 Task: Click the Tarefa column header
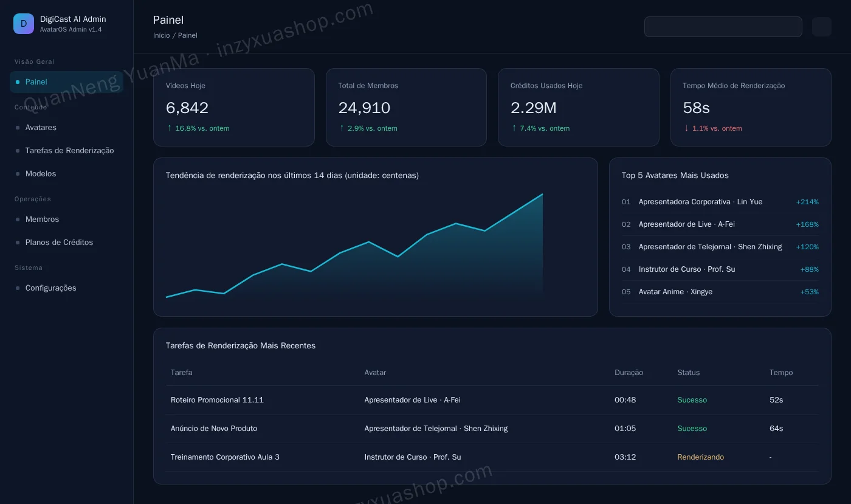181,373
